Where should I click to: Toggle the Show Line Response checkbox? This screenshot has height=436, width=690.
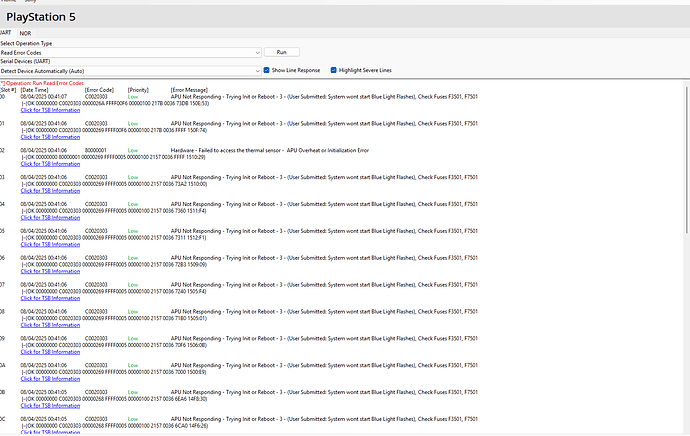pyautogui.click(x=266, y=70)
